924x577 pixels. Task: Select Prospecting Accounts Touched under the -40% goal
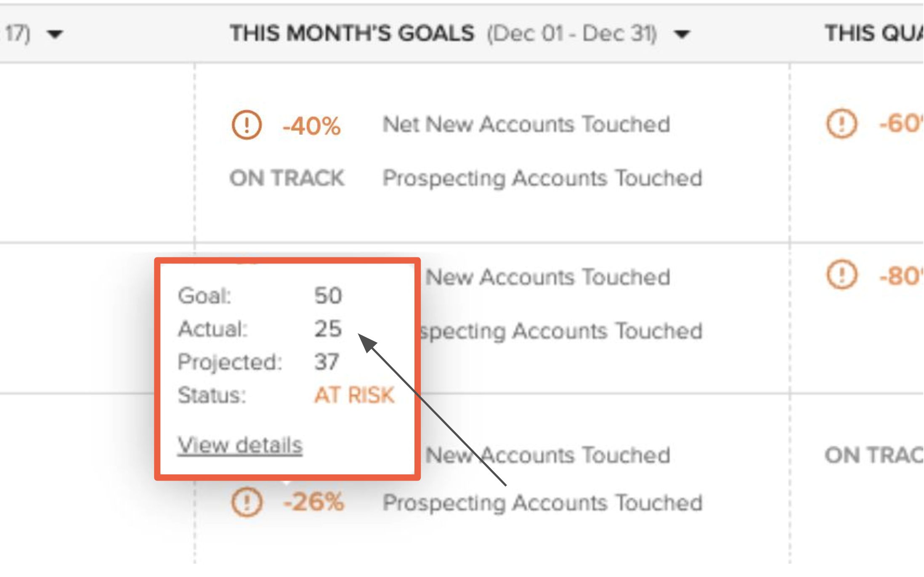[542, 178]
